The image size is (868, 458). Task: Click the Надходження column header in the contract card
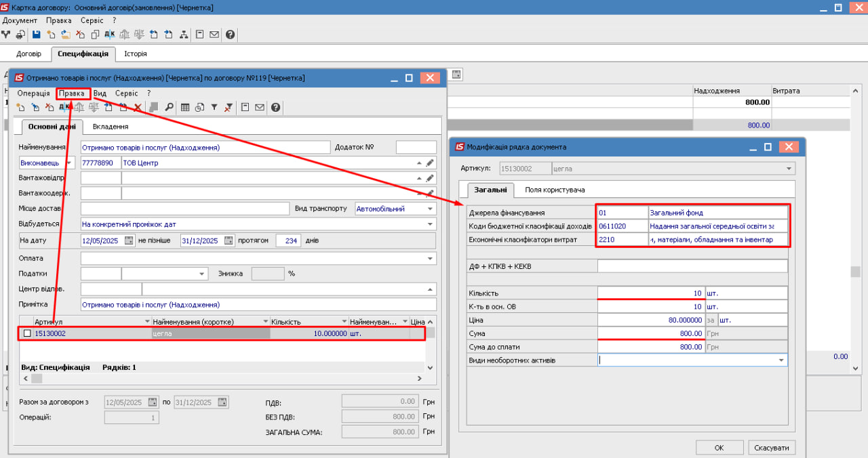732,91
